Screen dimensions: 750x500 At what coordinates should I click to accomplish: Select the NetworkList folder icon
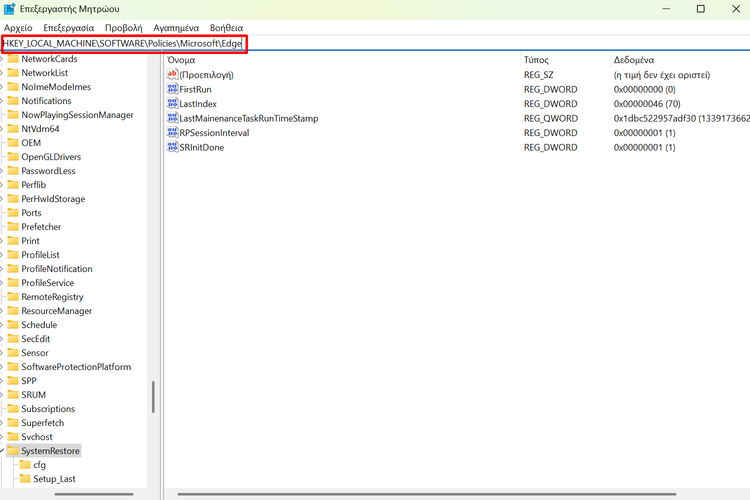coord(13,73)
